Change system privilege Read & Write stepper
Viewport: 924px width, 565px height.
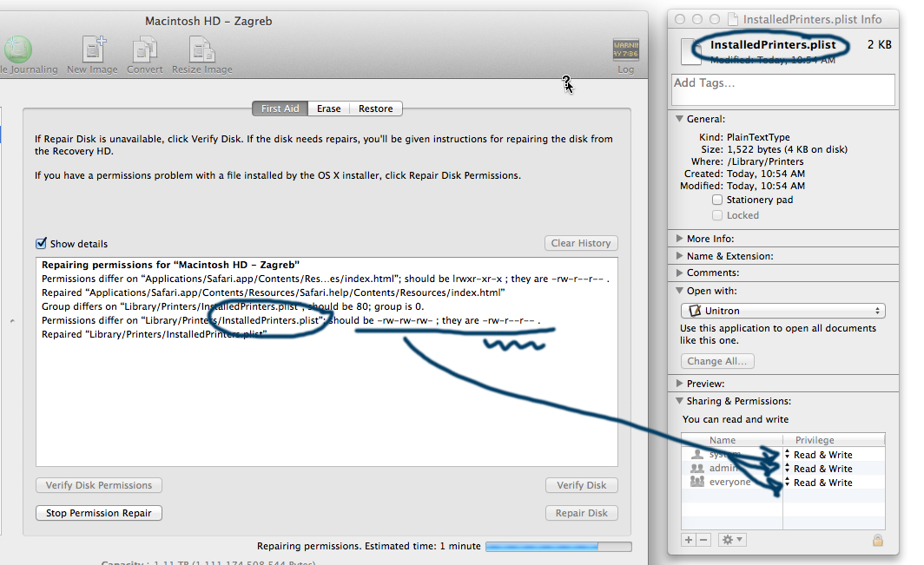pos(788,454)
